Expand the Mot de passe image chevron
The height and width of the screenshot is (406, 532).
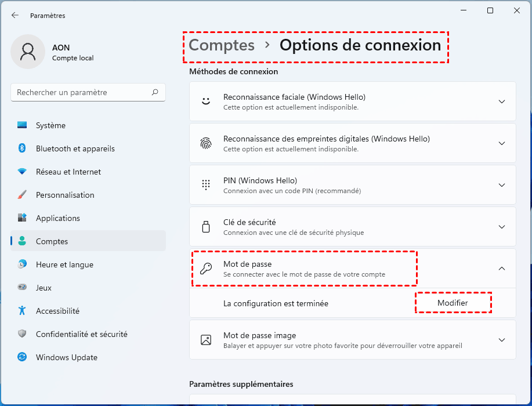click(x=502, y=340)
